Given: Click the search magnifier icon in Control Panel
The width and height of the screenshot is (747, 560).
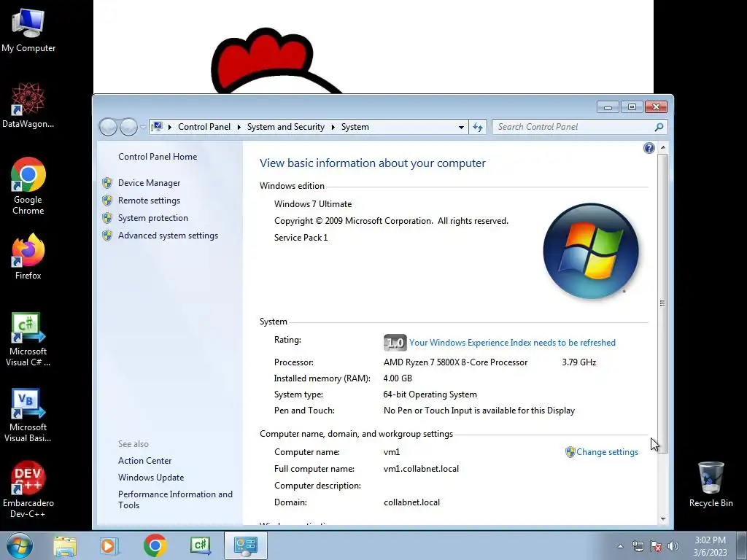Looking at the screenshot, I should (x=659, y=127).
